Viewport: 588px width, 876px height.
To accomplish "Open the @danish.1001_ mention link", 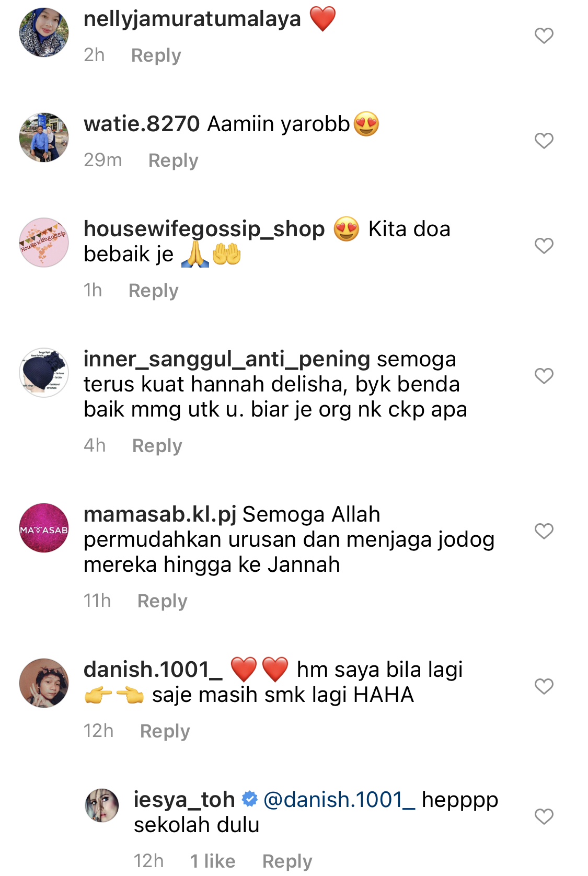I will [339, 799].
